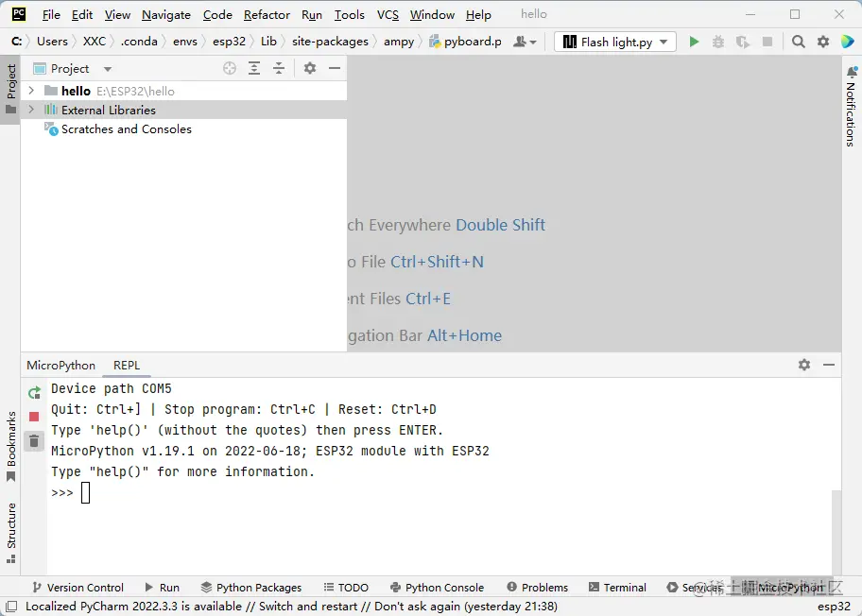Open REPL panel settings gear
This screenshot has width=862, height=616.
pos(804,365)
